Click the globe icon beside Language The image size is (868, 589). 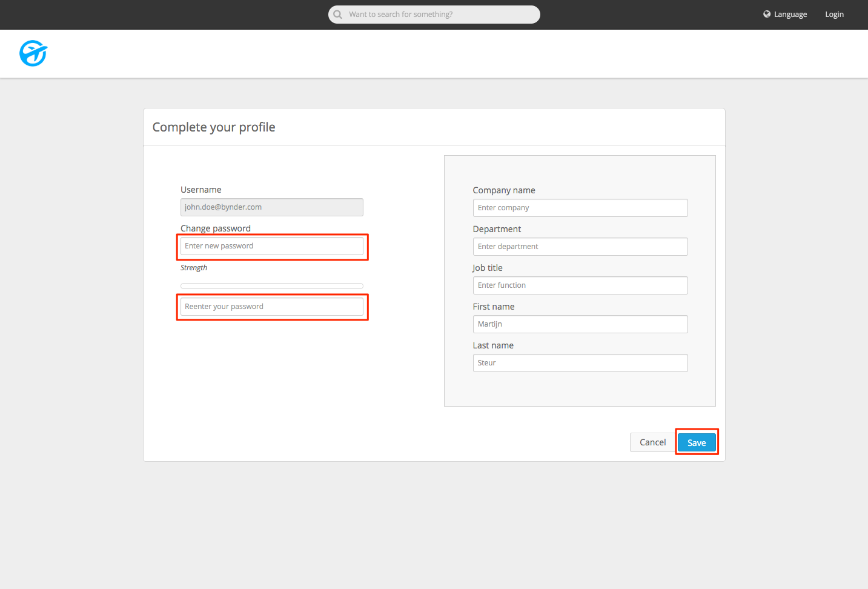767,14
